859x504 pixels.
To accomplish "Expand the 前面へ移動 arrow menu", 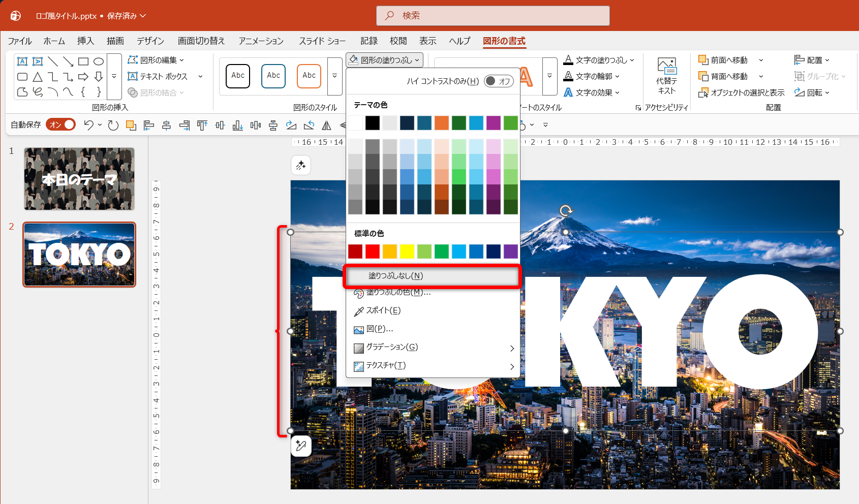I will 761,60.
